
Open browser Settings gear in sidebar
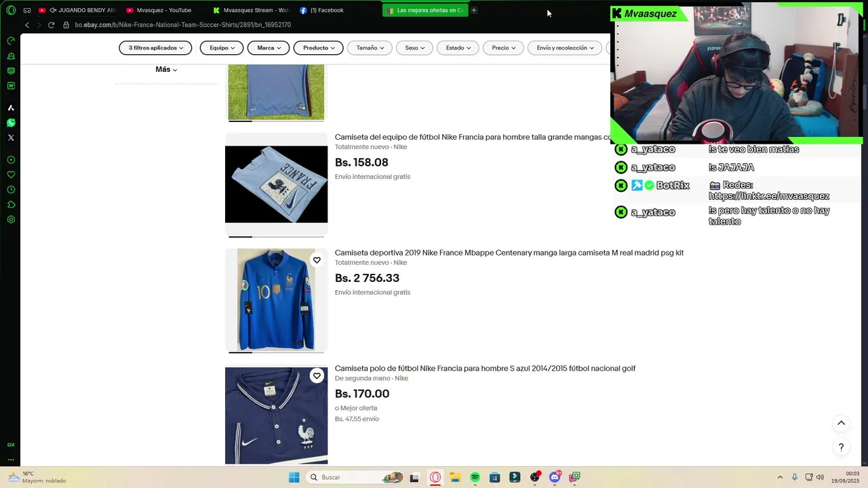(11, 220)
